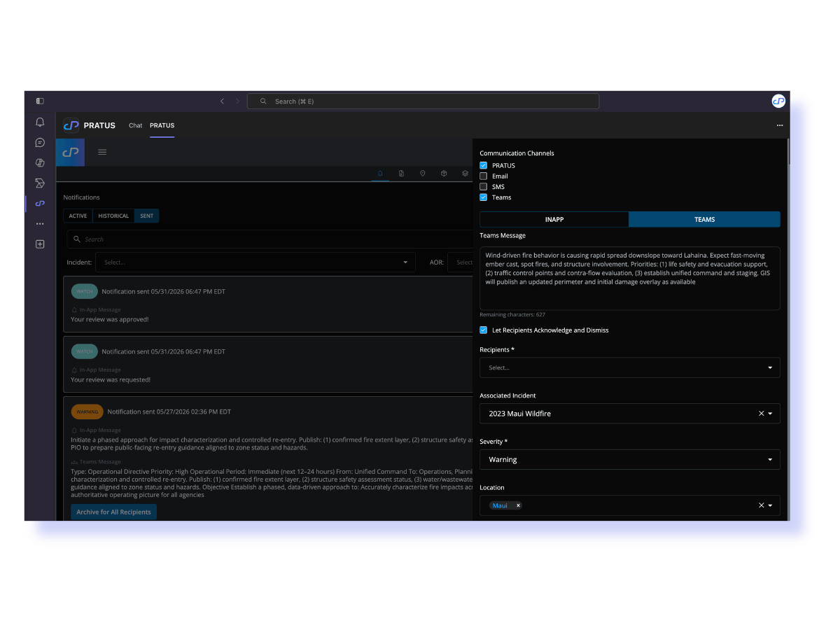
Task: Open Copilot icon in left sidebar
Action: 40,163
